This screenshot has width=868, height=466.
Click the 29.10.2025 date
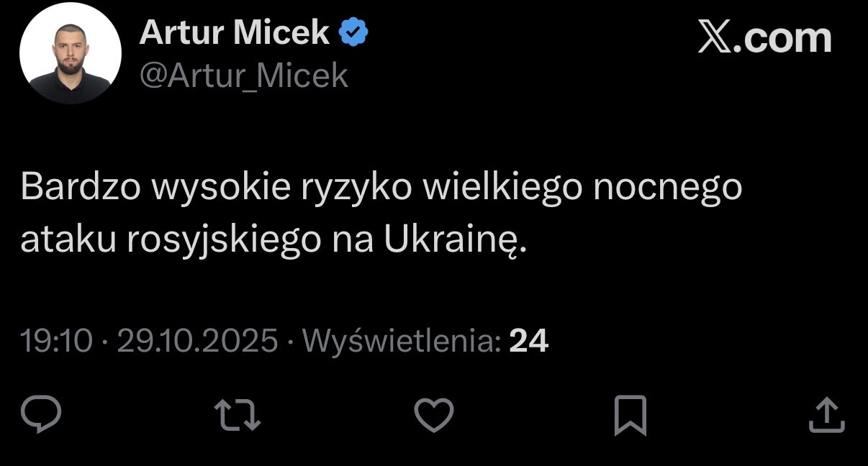(x=197, y=341)
